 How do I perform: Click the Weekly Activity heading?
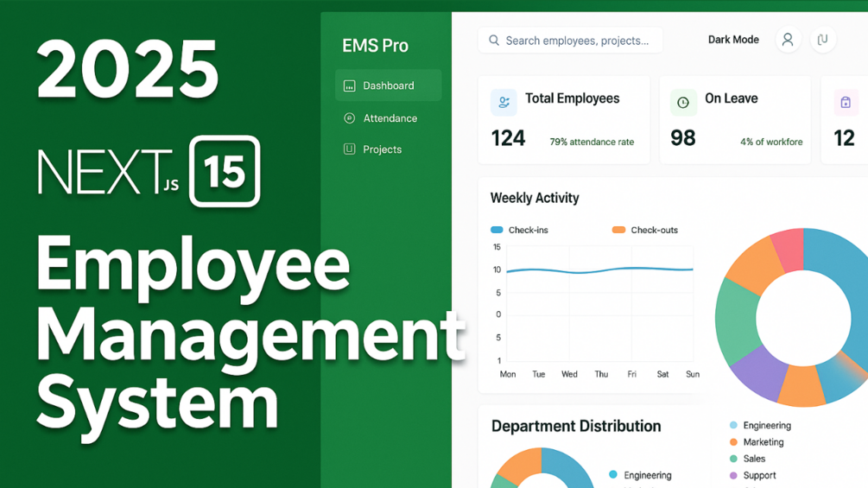(x=535, y=198)
